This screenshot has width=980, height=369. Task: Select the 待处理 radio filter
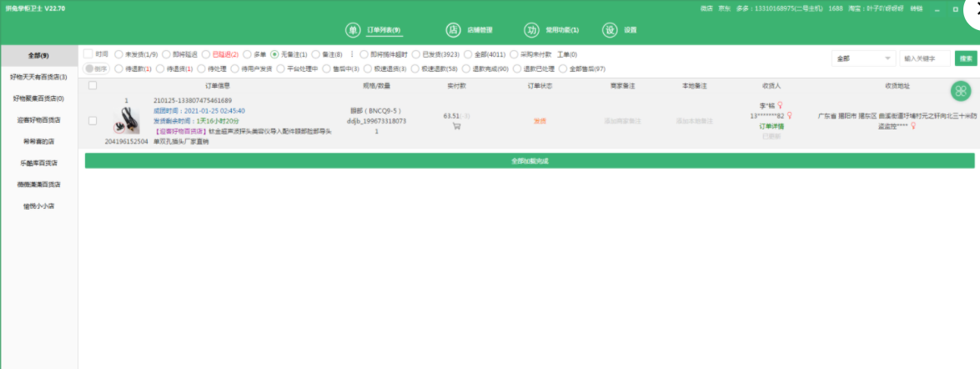201,68
